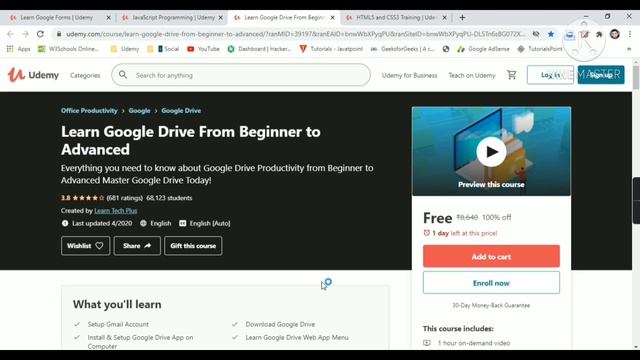
Task: Open GeeksforGeeks bookmark
Action: [403, 49]
